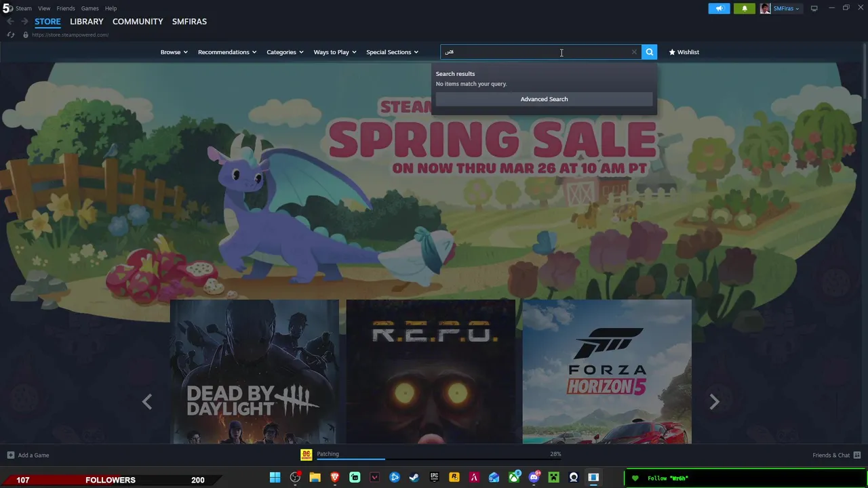868x488 pixels.
Task: Open the SMFIRAS profile tab
Action: tap(189, 22)
